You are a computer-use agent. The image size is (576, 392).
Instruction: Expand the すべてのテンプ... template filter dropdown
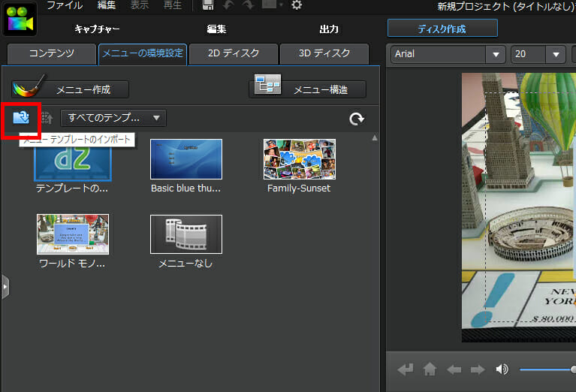(113, 118)
